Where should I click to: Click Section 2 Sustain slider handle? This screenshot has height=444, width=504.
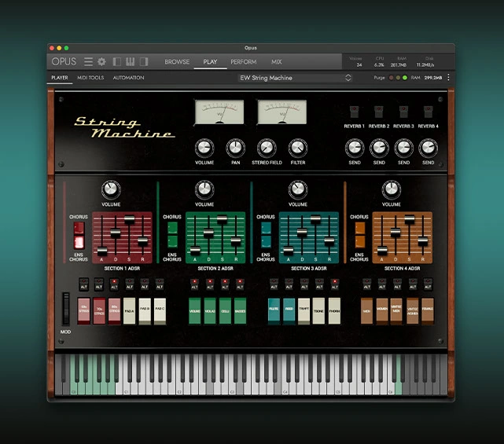222,220
